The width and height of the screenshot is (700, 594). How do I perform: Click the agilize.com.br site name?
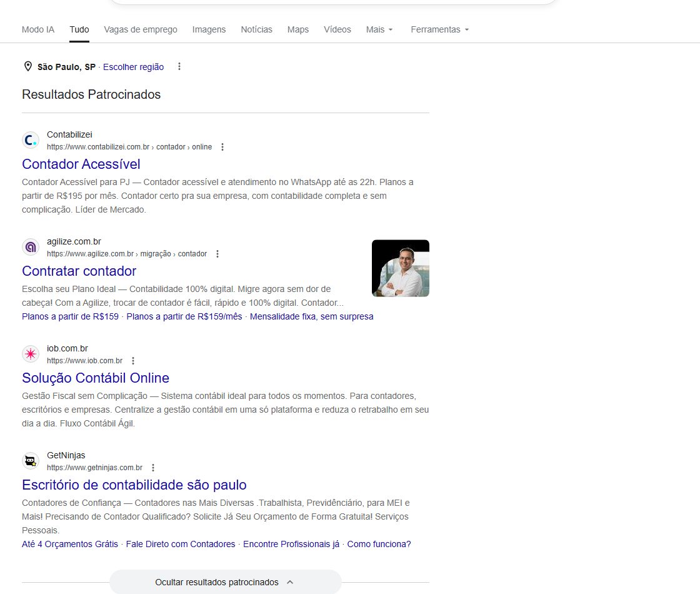(74, 241)
